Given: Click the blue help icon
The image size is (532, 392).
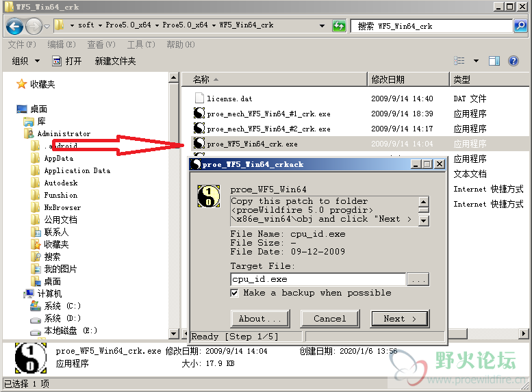Looking at the screenshot, I should 514,61.
